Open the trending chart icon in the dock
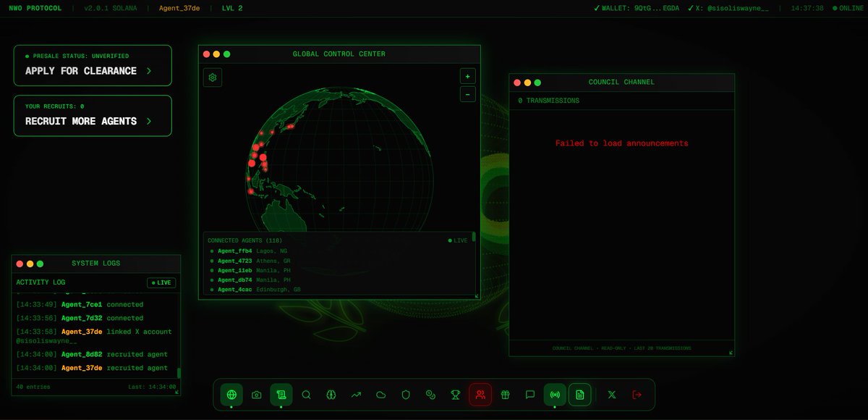 click(356, 395)
